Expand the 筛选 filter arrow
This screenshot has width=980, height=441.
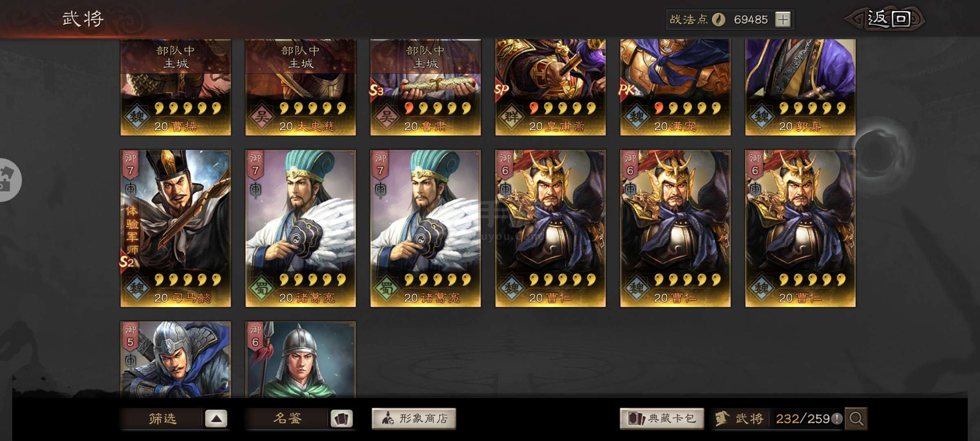[216, 419]
